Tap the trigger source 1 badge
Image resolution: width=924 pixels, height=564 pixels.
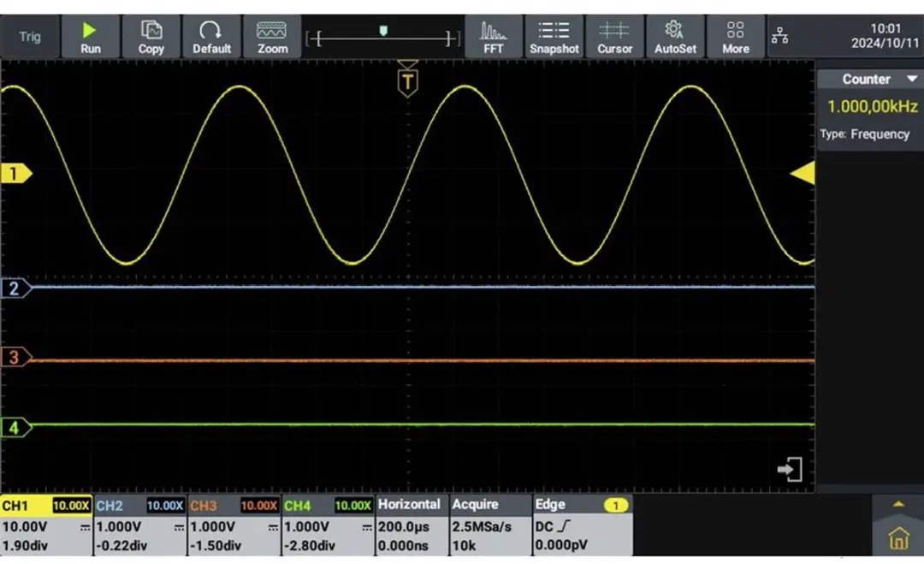(x=616, y=506)
